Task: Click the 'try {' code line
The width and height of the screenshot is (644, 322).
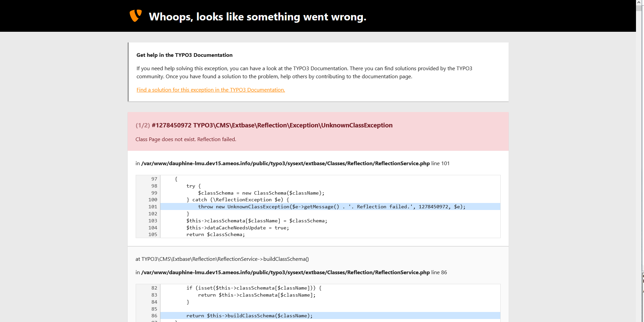Action: (194, 186)
